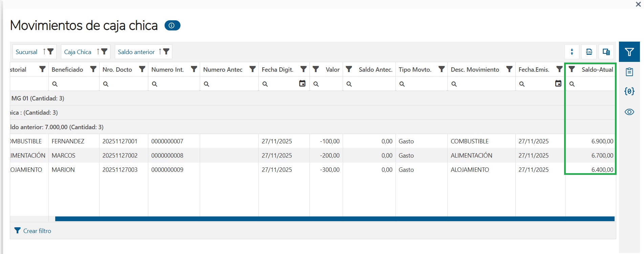
Task: Click the curly braces {0} sidebar icon
Action: coord(629,91)
